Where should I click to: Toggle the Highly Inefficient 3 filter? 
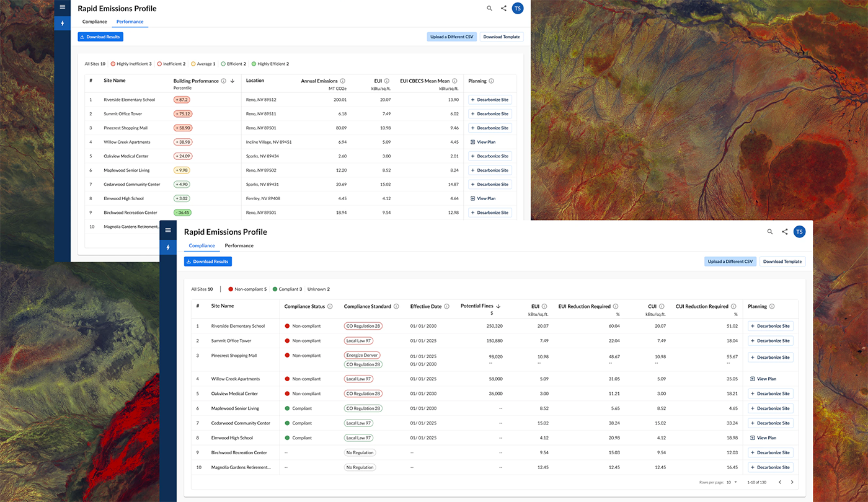(130, 64)
